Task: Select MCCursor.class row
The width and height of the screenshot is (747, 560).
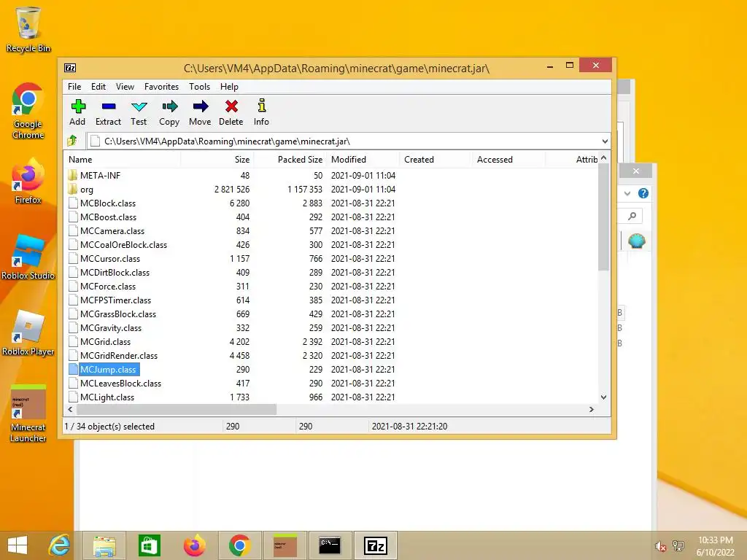Action: pos(331,259)
